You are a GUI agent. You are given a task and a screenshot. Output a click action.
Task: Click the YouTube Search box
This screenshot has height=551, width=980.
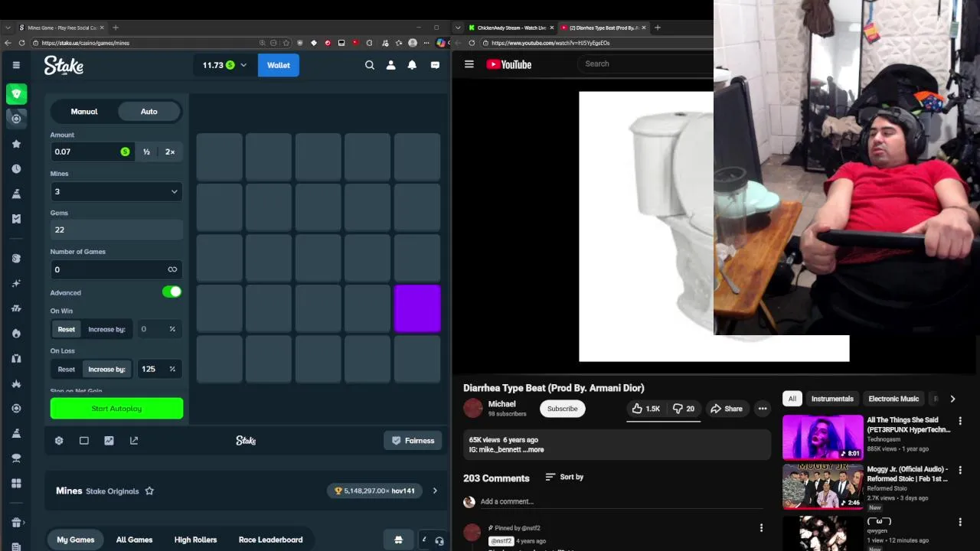coord(647,64)
